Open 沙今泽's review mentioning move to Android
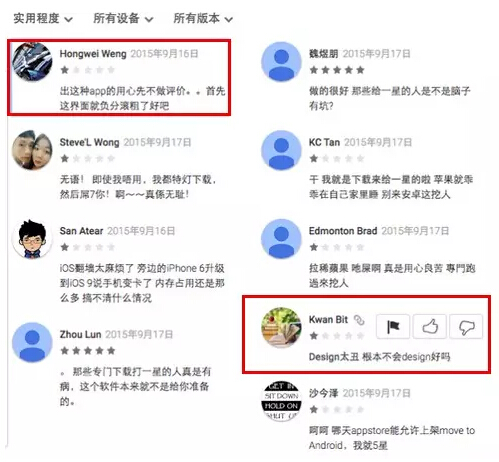 392,438
